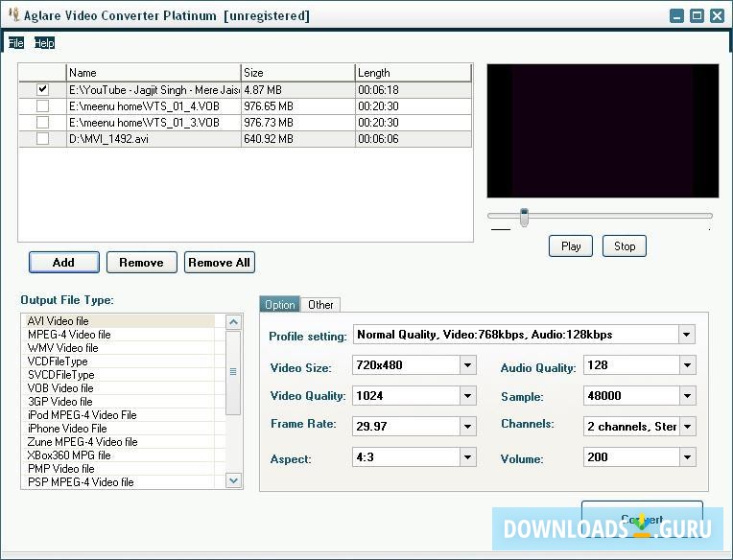Click the output type list scroll down arrow
This screenshot has width=733, height=560.
233,480
